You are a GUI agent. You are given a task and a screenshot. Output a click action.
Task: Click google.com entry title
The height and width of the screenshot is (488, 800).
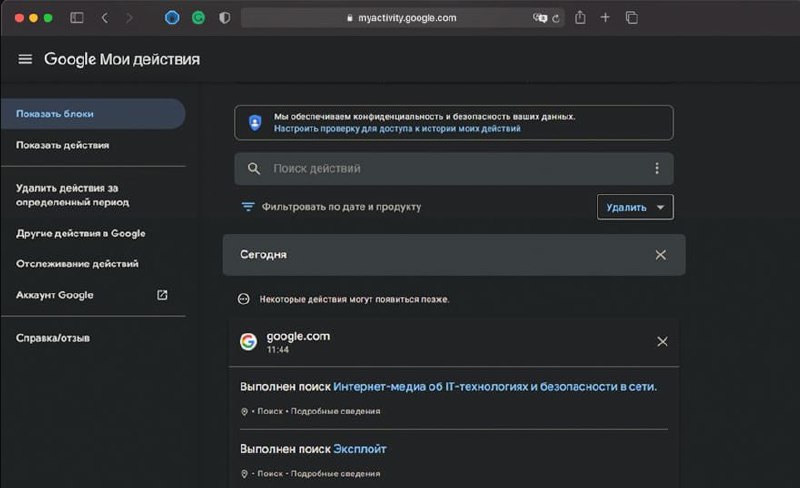coord(298,336)
